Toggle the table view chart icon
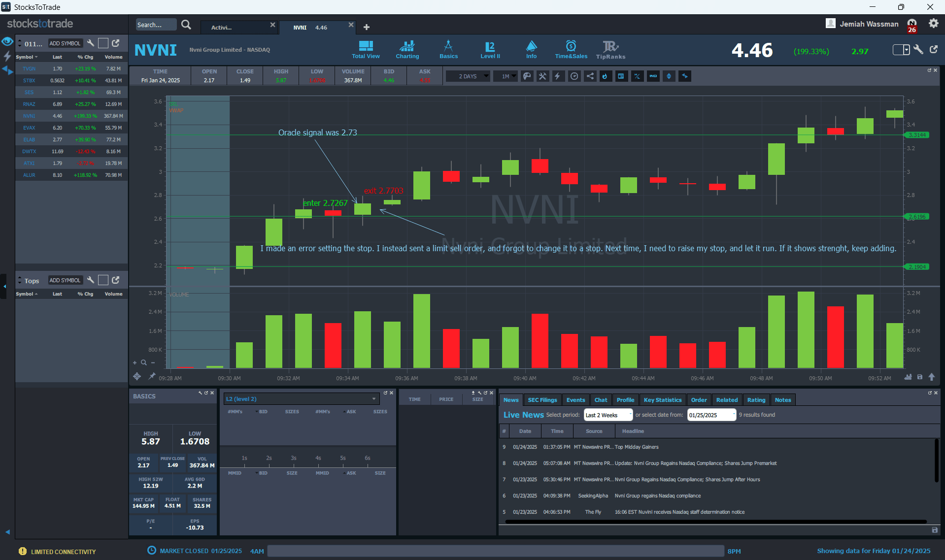 click(621, 76)
